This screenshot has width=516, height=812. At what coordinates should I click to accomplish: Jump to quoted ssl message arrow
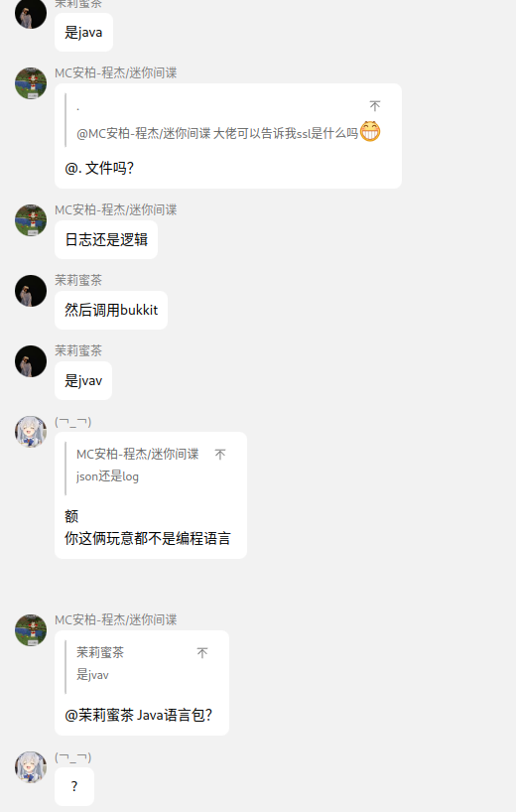pyautogui.click(x=375, y=106)
